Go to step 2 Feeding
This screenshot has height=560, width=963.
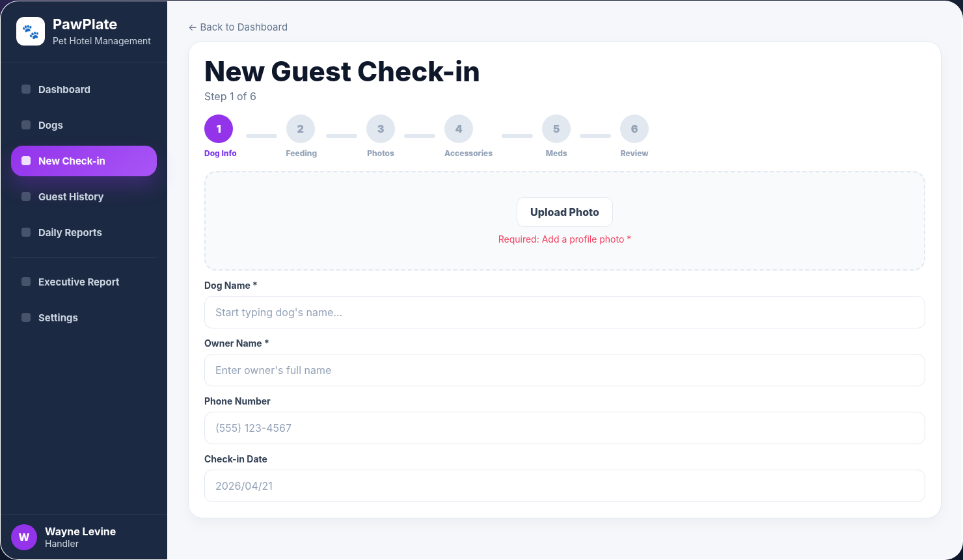pos(301,129)
